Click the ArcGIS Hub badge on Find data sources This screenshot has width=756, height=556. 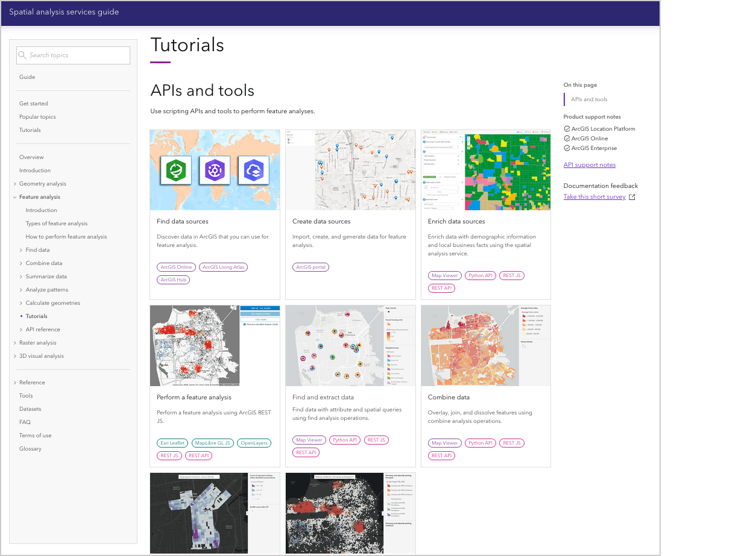173,279
